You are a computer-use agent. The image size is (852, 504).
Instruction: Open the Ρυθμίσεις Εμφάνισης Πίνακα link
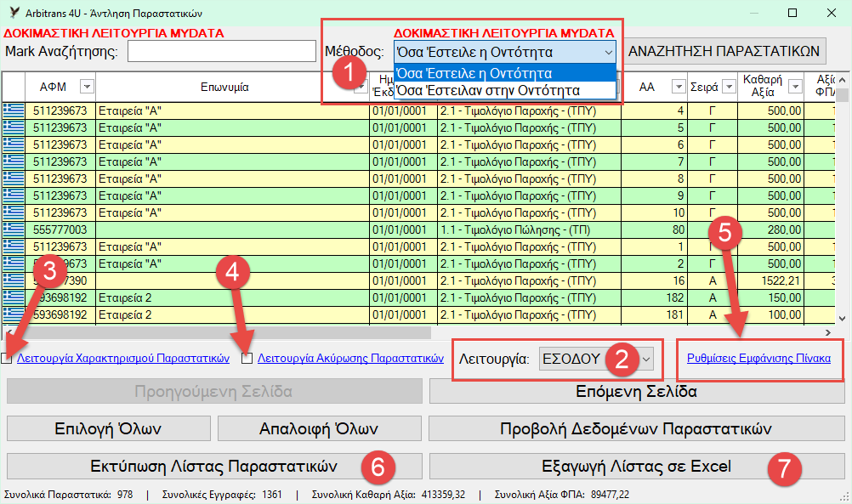click(758, 359)
